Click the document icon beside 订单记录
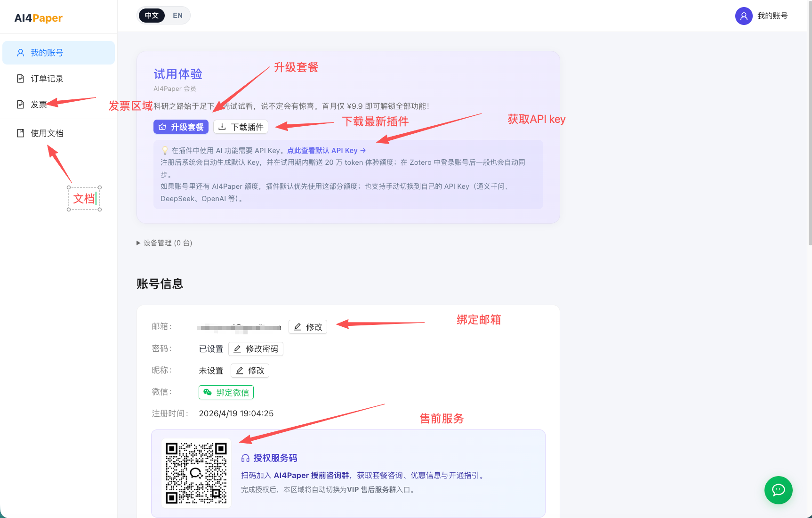 tap(21, 79)
